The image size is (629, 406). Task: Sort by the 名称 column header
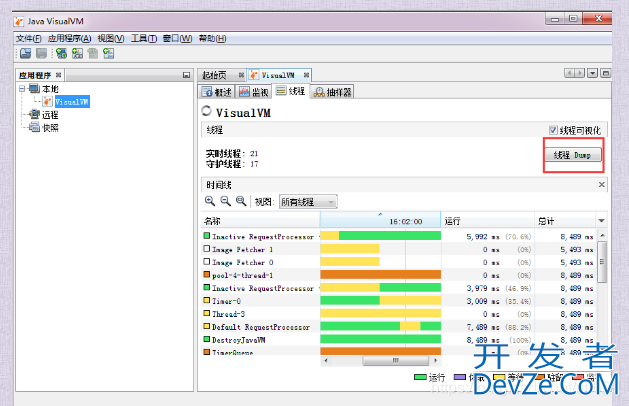point(261,221)
